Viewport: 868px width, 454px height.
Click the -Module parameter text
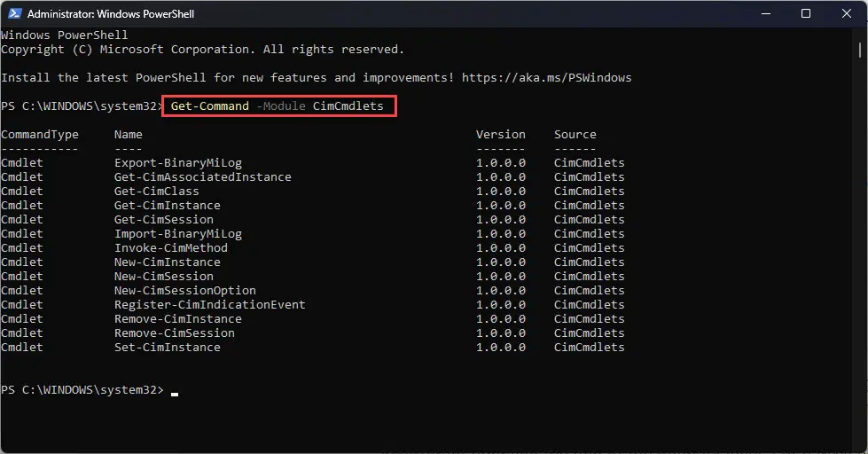[281, 106]
